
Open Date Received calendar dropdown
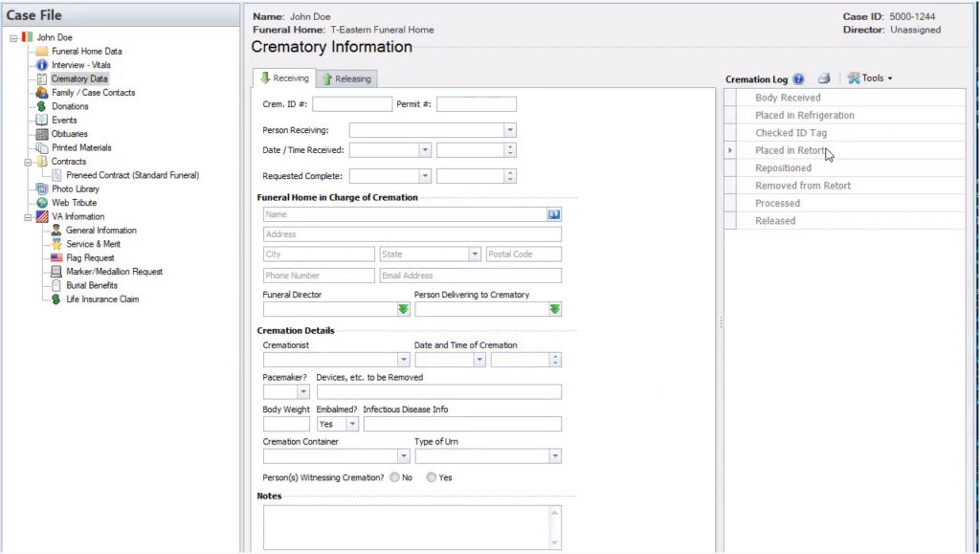(x=425, y=150)
